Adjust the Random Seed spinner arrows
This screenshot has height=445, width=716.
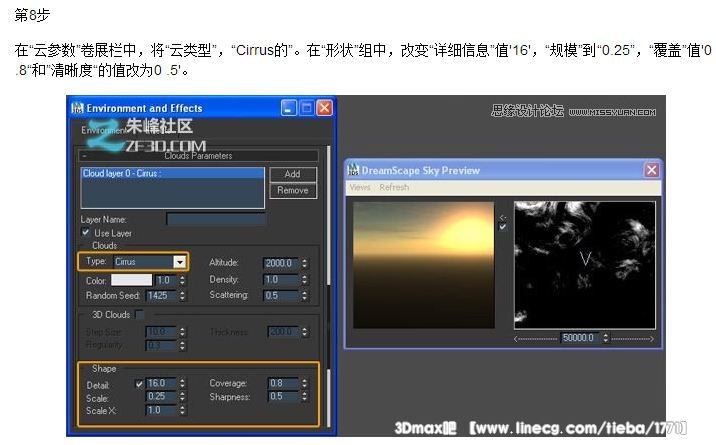(182, 296)
